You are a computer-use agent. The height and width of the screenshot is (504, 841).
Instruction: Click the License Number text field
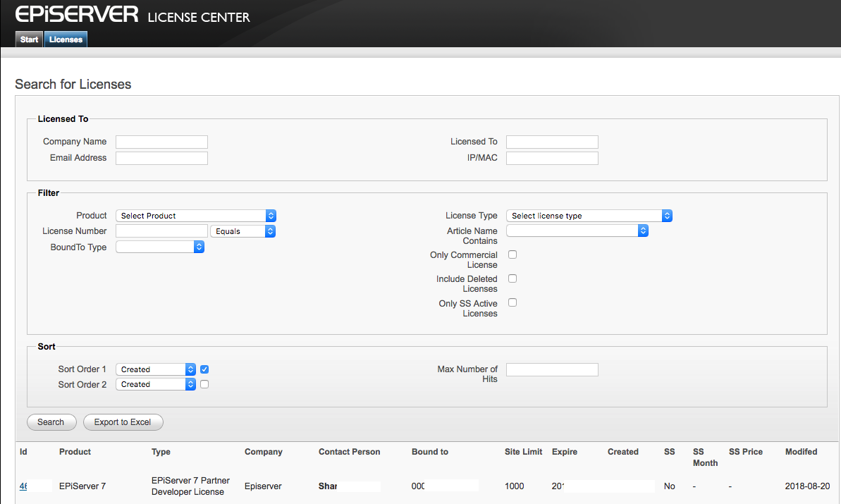[x=161, y=231]
